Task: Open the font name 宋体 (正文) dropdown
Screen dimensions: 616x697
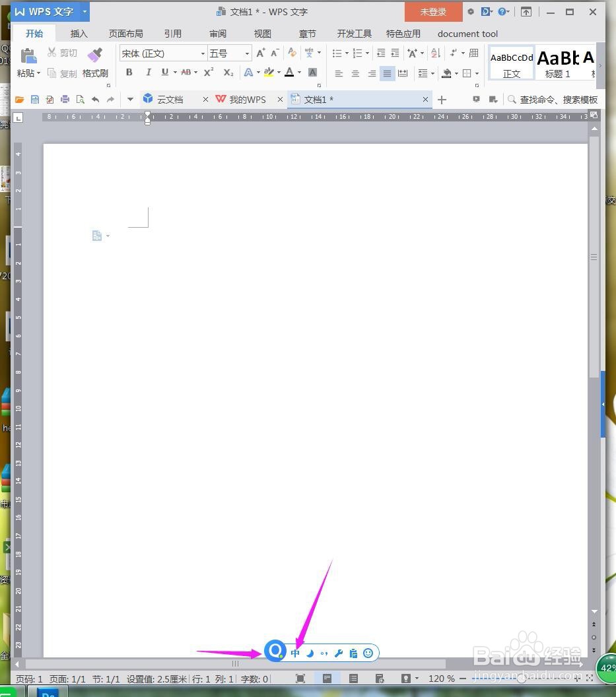Action: pos(203,53)
